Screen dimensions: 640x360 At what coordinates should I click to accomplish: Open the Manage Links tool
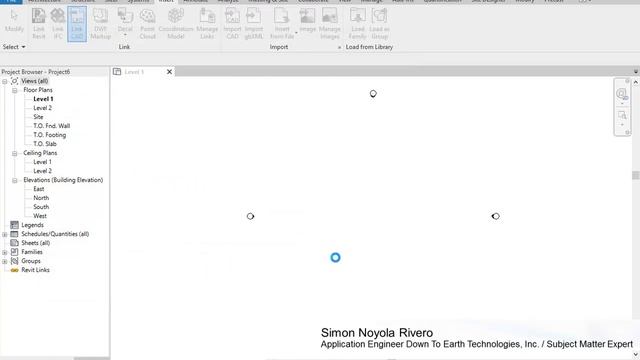[x=207, y=24]
